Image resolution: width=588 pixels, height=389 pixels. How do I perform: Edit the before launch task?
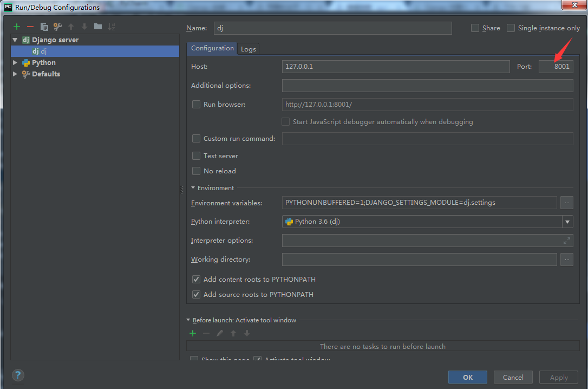[220, 333]
